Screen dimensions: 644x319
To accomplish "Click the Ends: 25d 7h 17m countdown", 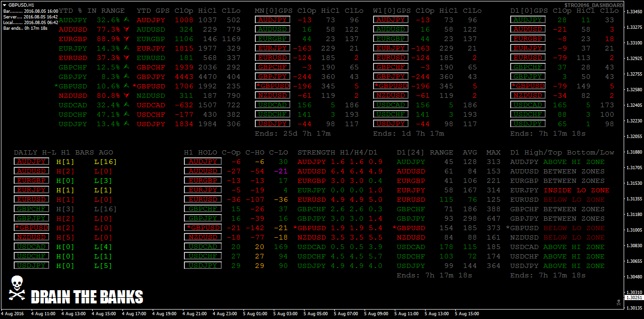I will [x=293, y=133].
